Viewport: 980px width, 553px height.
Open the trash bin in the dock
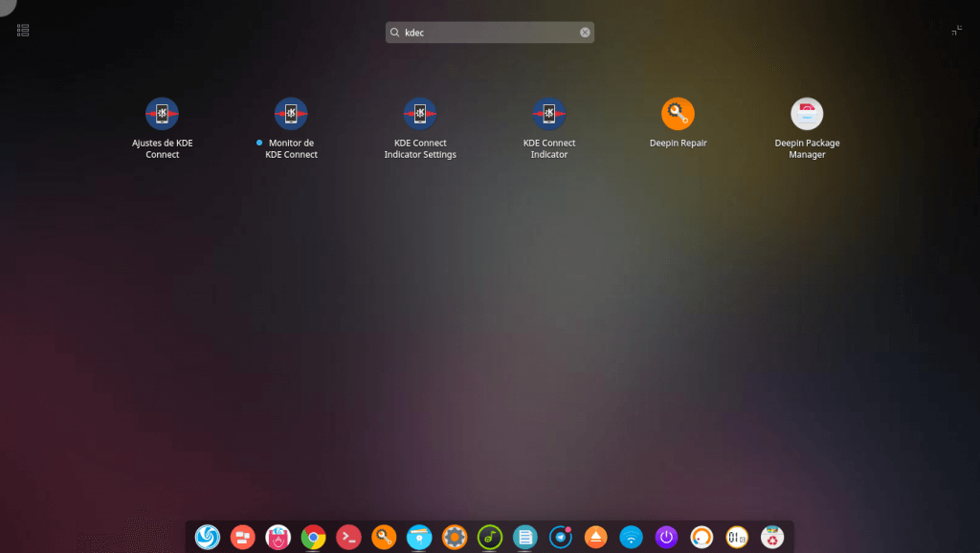771,537
